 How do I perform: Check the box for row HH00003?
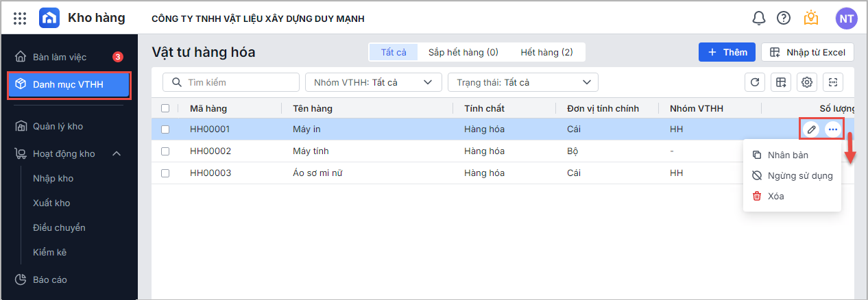tap(165, 173)
